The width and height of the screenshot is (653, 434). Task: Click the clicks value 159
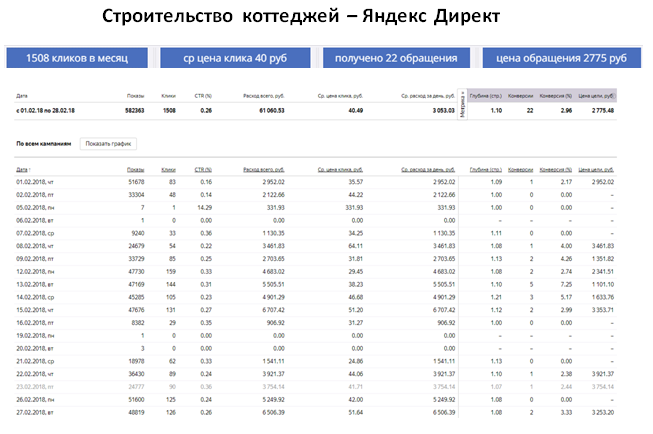click(x=171, y=272)
